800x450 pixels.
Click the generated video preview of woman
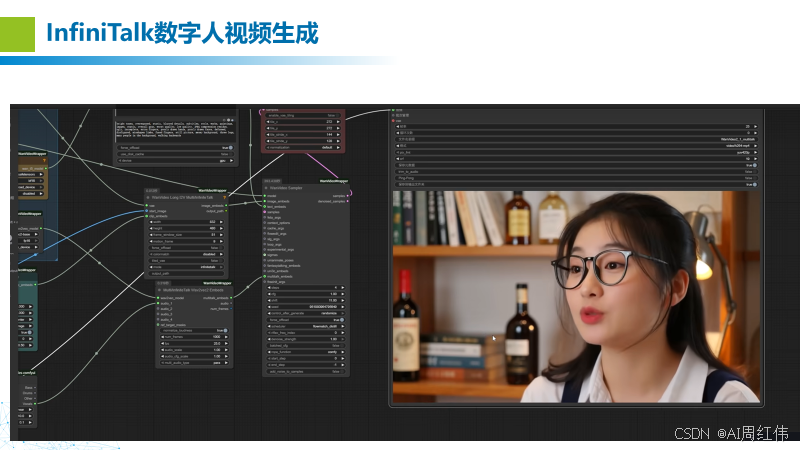pos(576,296)
